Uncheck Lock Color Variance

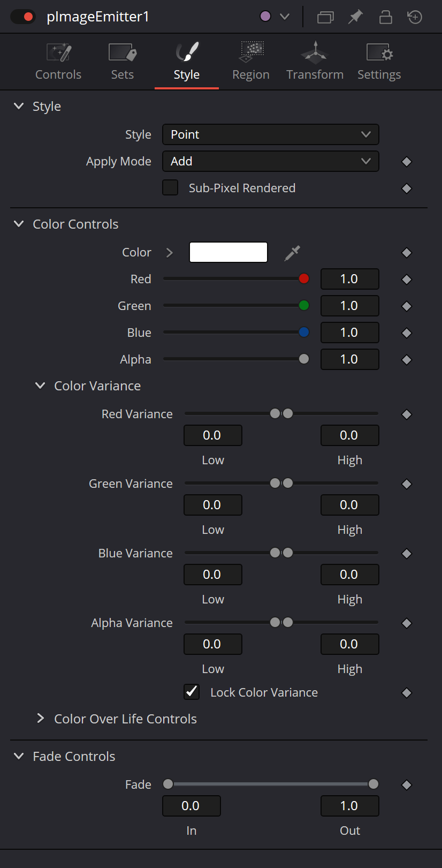[192, 692]
